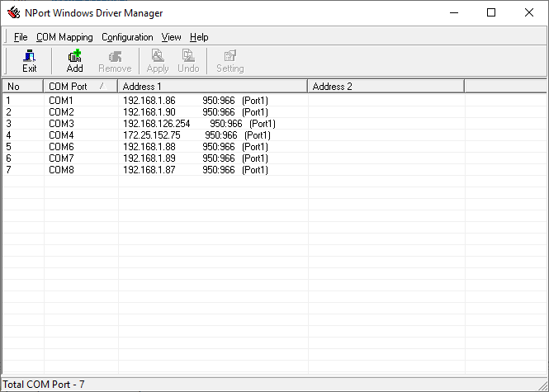Click the Undo toolbar icon
This screenshot has height=392, width=549.
pyautogui.click(x=188, y=61)
